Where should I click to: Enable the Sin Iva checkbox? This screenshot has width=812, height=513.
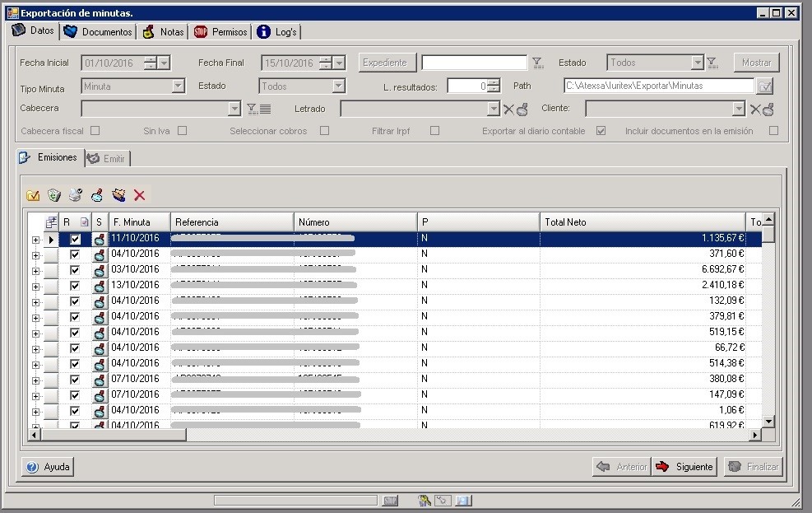pos(182,131)
